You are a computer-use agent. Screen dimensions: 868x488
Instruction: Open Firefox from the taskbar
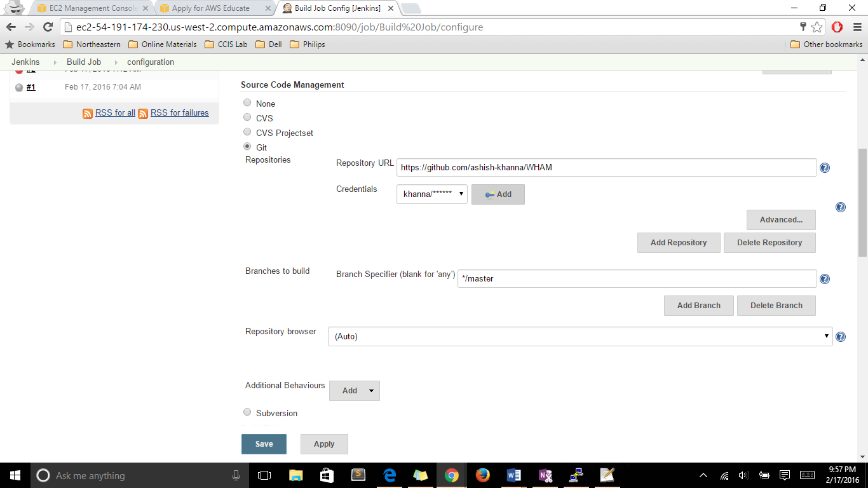pyautogui.click(x=483, y=475)
